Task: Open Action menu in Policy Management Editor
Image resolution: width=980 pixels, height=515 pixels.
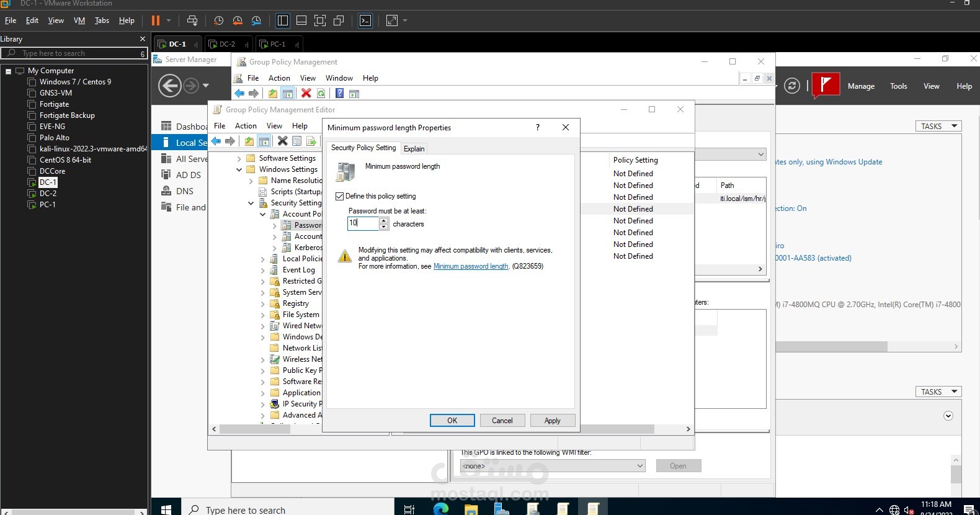Action: tap(246, 126)
